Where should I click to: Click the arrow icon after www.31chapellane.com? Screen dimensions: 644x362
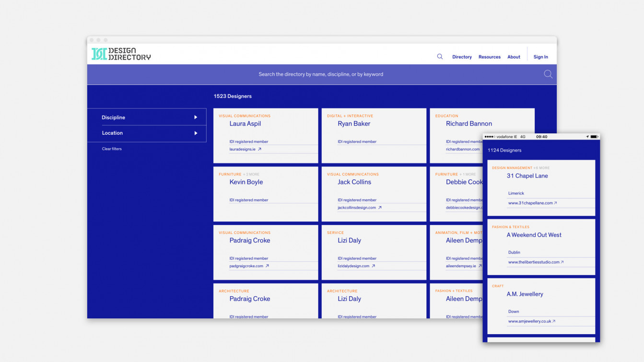point(555,203)
